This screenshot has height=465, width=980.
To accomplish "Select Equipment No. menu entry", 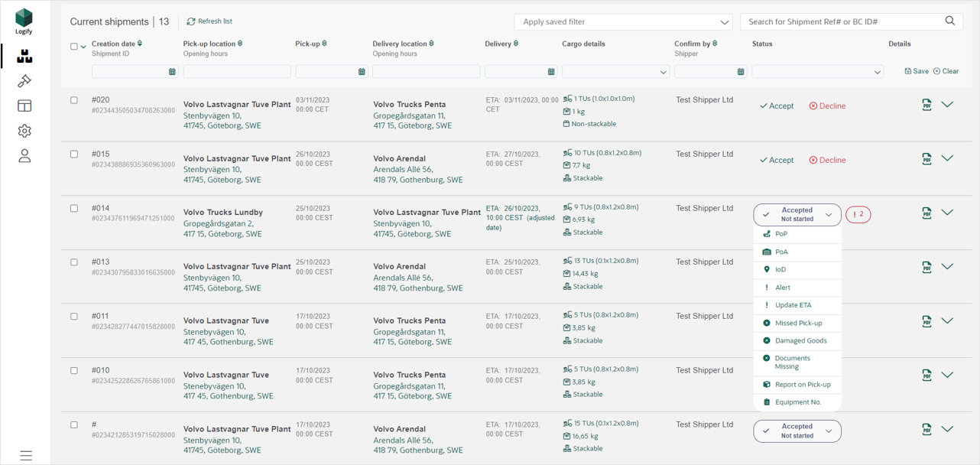I will click(797, 402).
